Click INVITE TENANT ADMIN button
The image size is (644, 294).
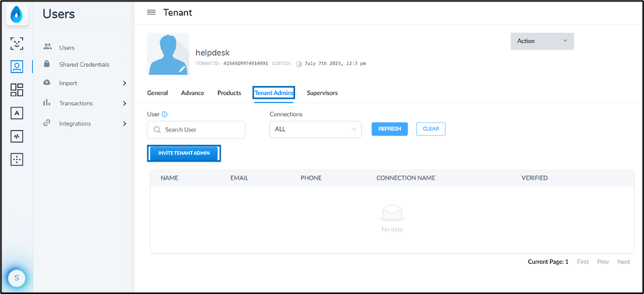pyautogui.click(x=184, y=153)
